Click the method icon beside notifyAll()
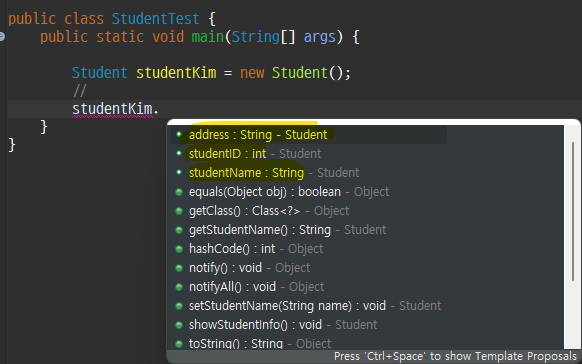 179,287
